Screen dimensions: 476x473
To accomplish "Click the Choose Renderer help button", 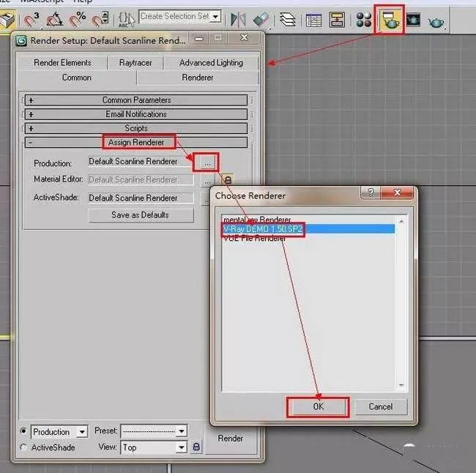I will pos(371,192).
